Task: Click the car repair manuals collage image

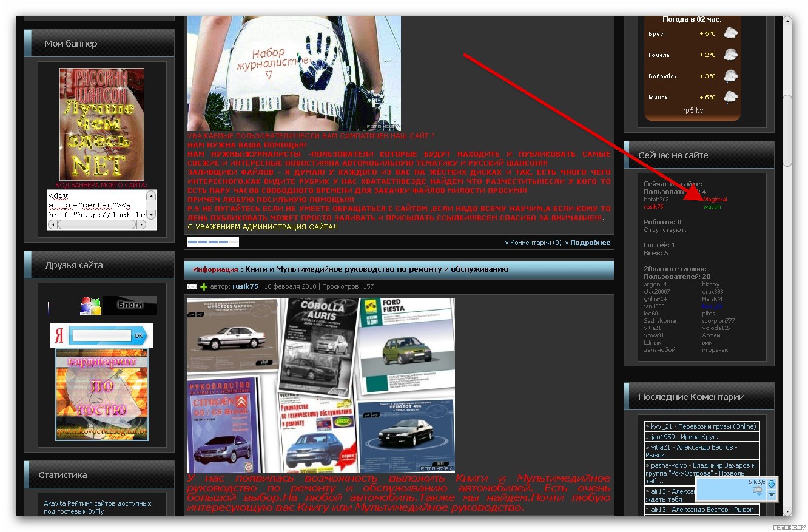Action: pyautogui.click(x=321, y=385)
